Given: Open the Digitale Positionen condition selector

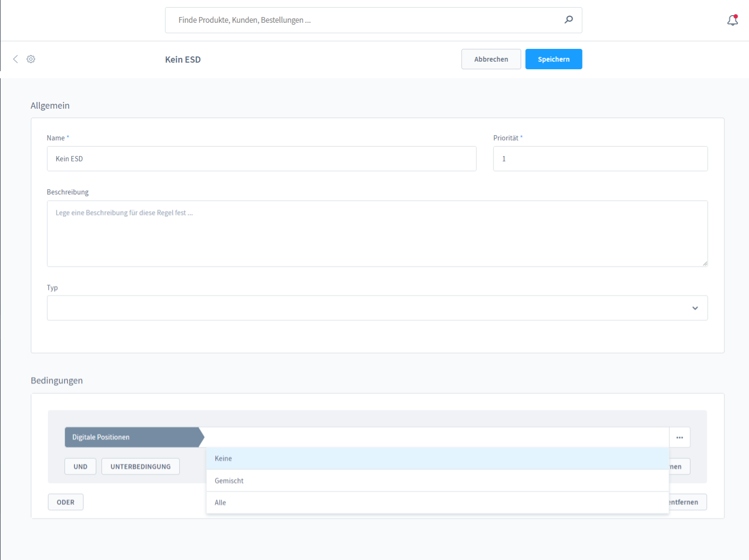Looking at the screenshot, I should (x=134, y=437).
